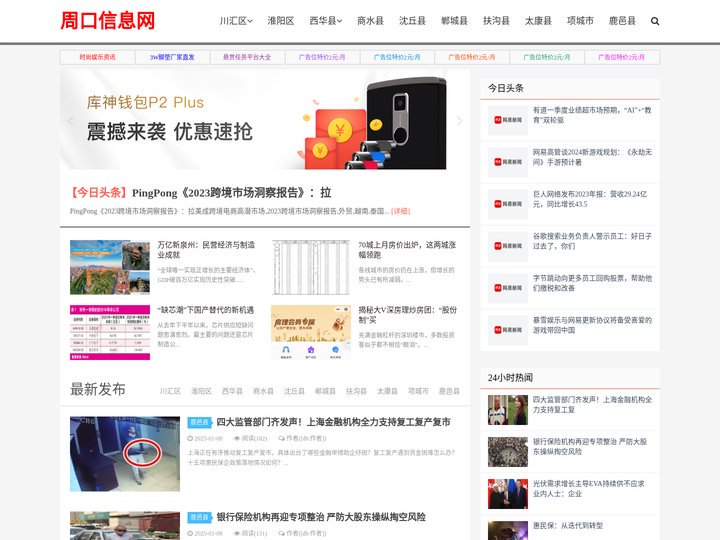Image resolution: width=720 pixels, height=540 pixels.
Task: Open the 70城上月房价出炉 article title
Action: tap(407, 250)
